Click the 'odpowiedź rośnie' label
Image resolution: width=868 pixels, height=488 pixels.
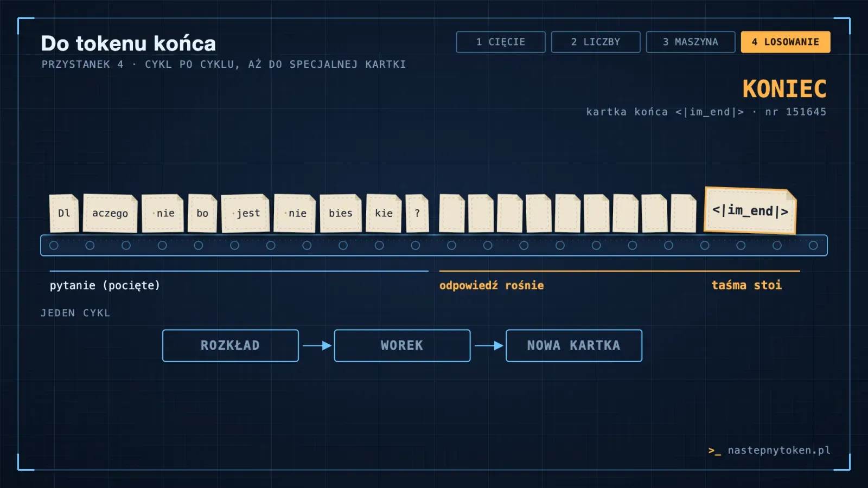[x=492, y=285]
